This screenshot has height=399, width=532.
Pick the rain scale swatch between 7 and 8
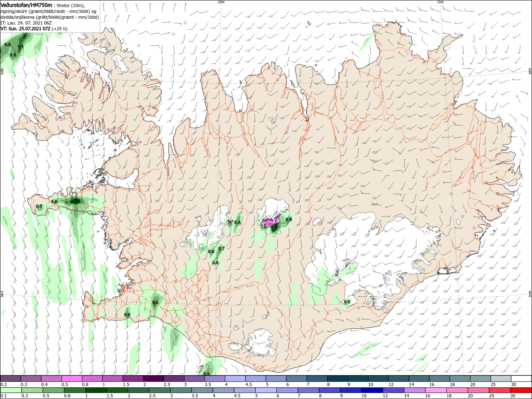pyautogui.click(x=309, y=390)
